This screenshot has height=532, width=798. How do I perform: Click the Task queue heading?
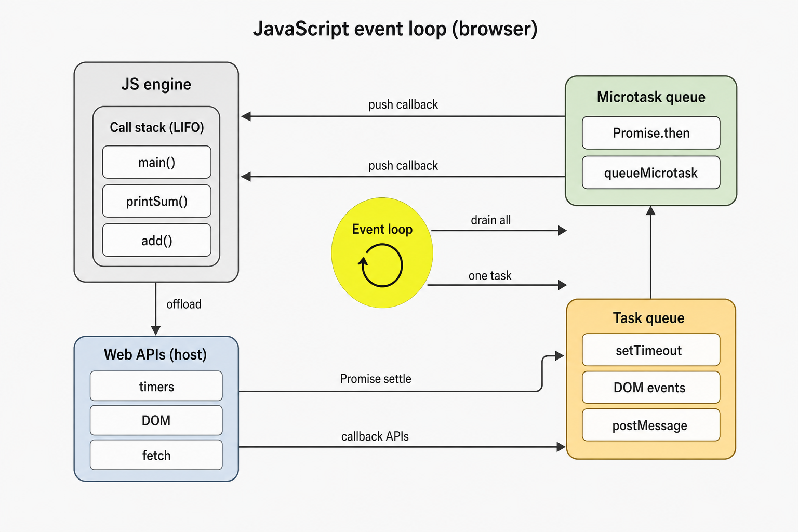point(648,318)
